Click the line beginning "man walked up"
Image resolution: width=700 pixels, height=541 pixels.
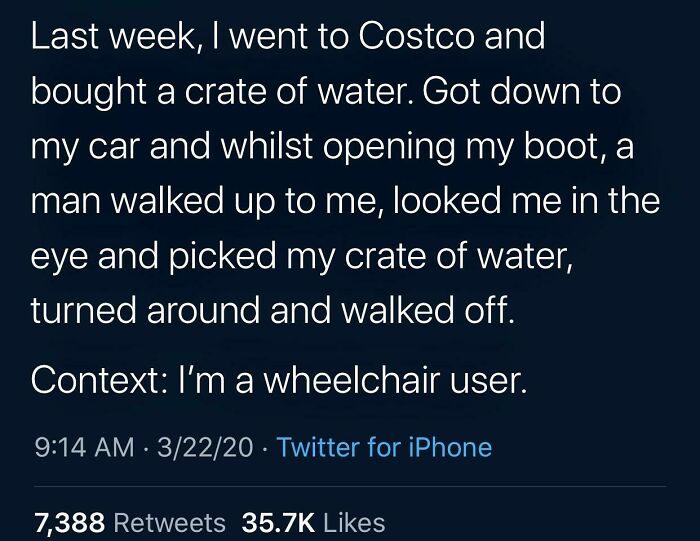click(x=345, y=204)
